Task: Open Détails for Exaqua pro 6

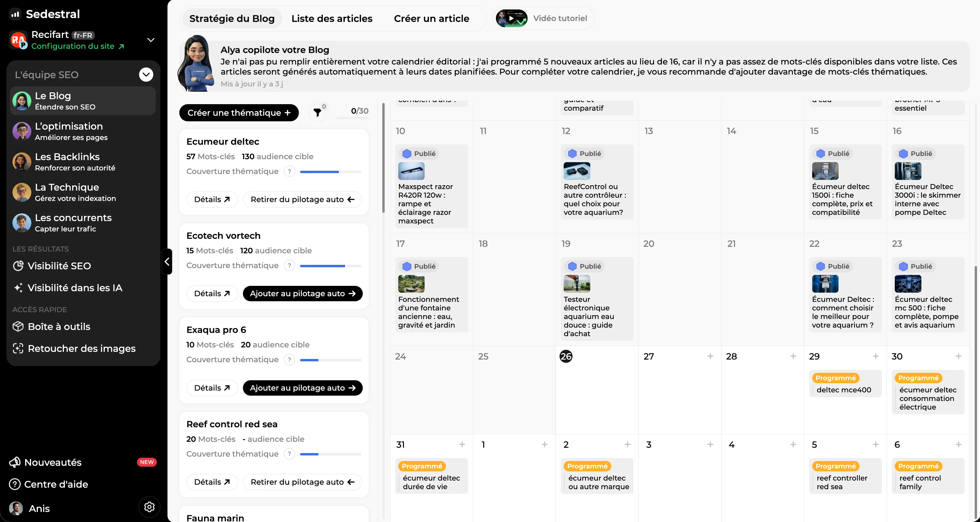Action: click(212, 388)
